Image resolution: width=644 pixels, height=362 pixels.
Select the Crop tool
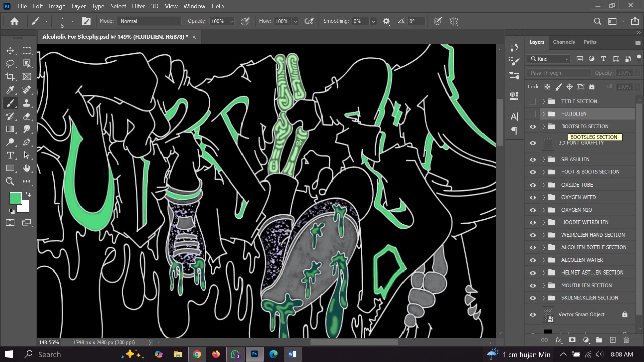coord(10,76)
